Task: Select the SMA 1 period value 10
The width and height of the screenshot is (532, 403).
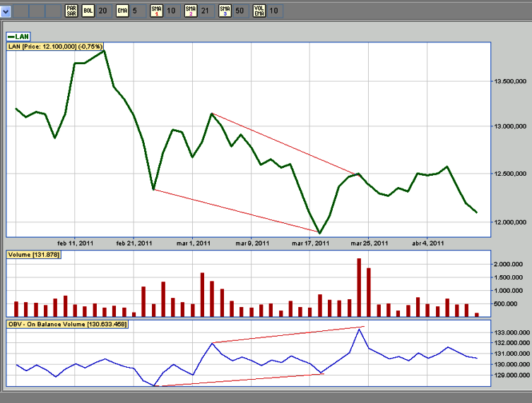Action: tap(171, 11)
